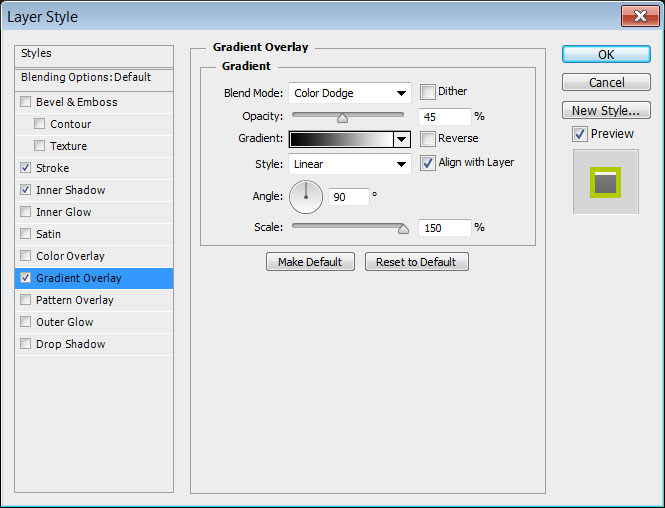The height and width of the screenshot is (508, 665).
Task: Click the style preview thumbnail
Action: coord(606,181)
